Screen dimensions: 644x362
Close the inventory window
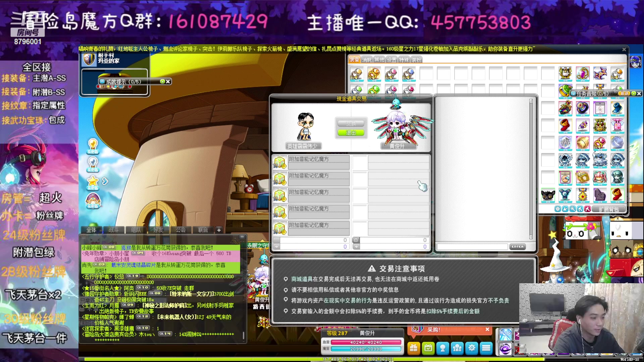tap(624, 49)
